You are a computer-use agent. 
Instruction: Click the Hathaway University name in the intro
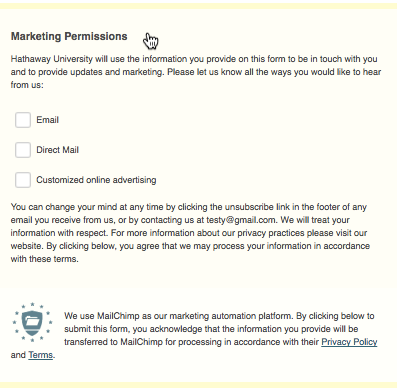[x=52, y=59]
